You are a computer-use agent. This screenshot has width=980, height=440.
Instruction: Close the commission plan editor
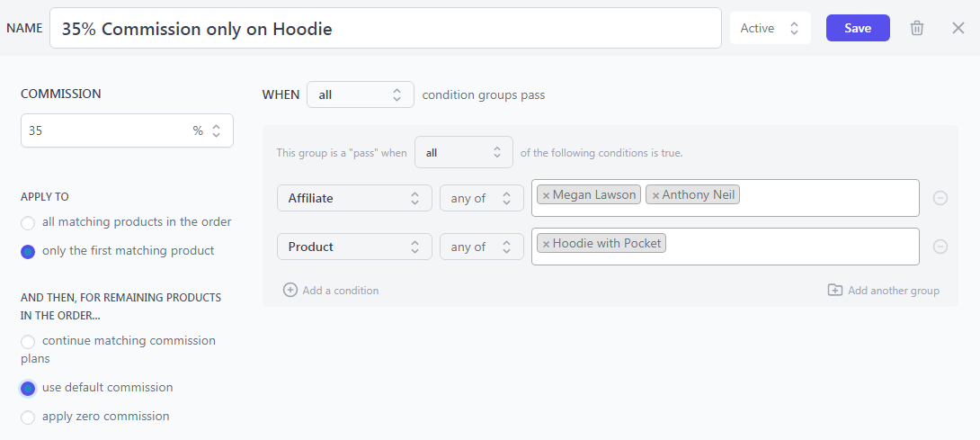click(958, 28)
